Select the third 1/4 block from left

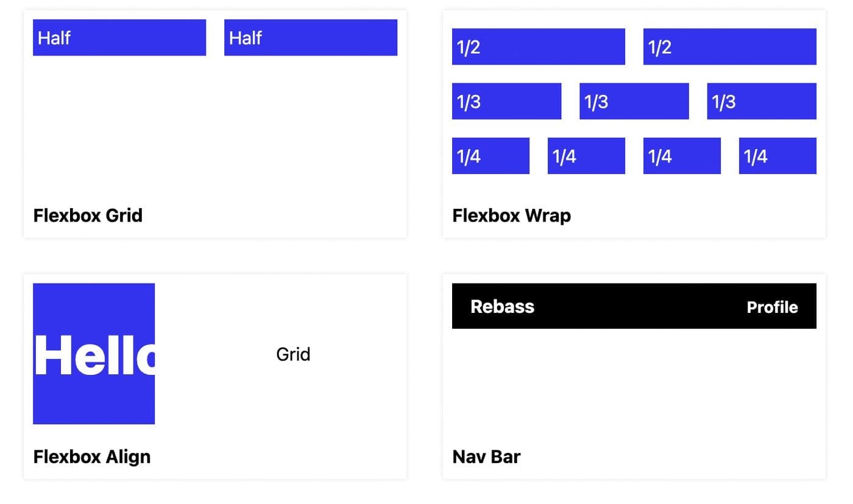click(682, 156)
